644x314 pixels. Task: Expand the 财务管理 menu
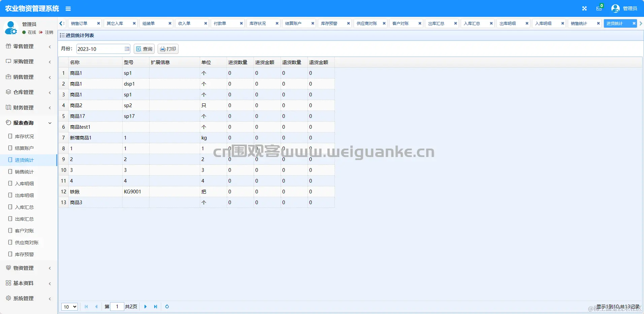click(28, 107)
